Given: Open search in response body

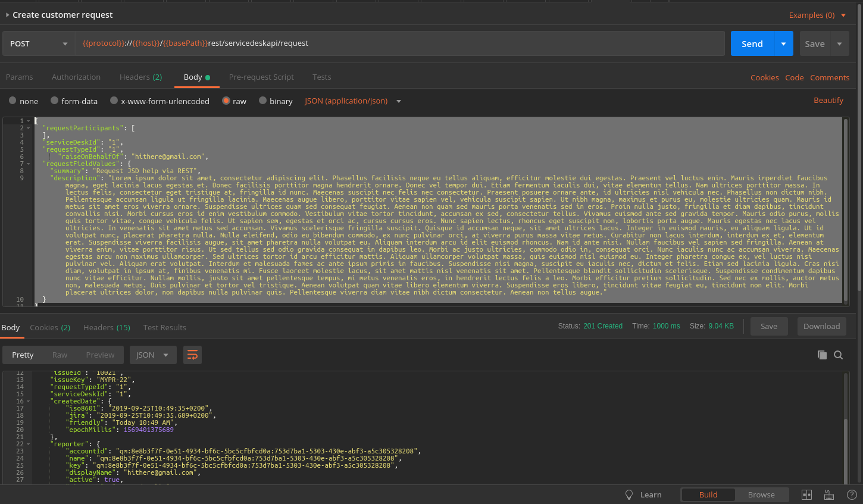Looking at the screenshot, I should [838, 355].
